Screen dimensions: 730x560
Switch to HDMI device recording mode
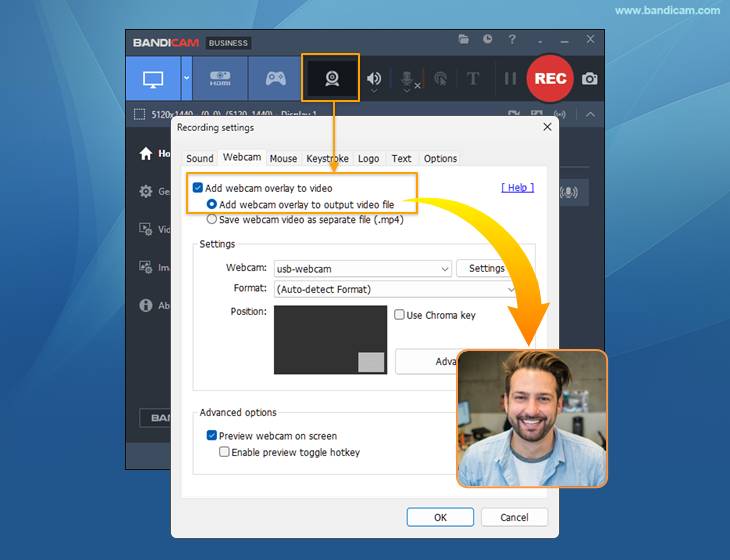pyautogui.click(x=220, y=79)
